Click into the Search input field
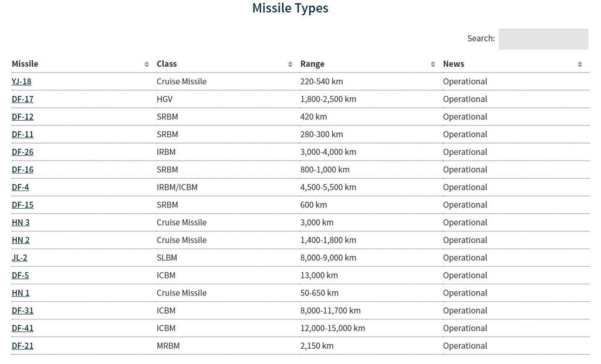 pos(543,39)
